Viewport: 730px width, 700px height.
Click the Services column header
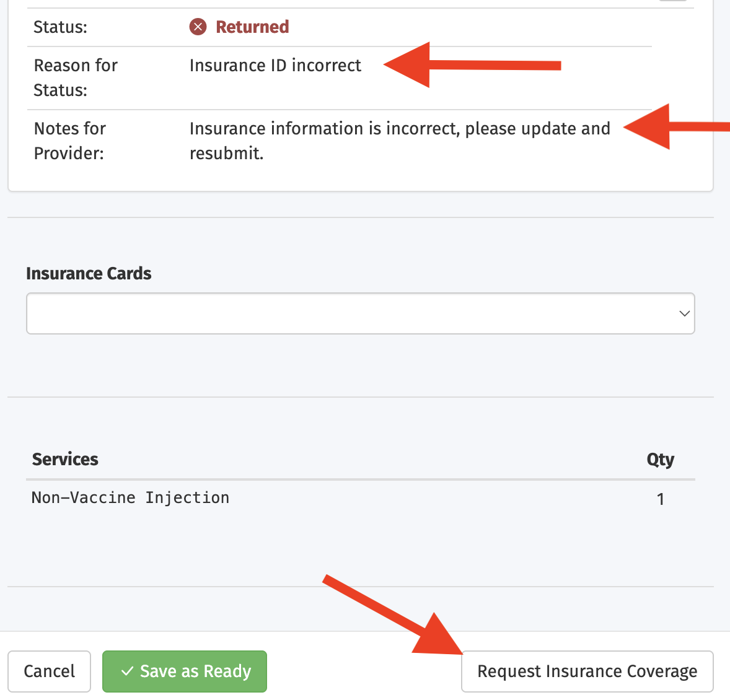pyautogui.click(x=65, y=459)
